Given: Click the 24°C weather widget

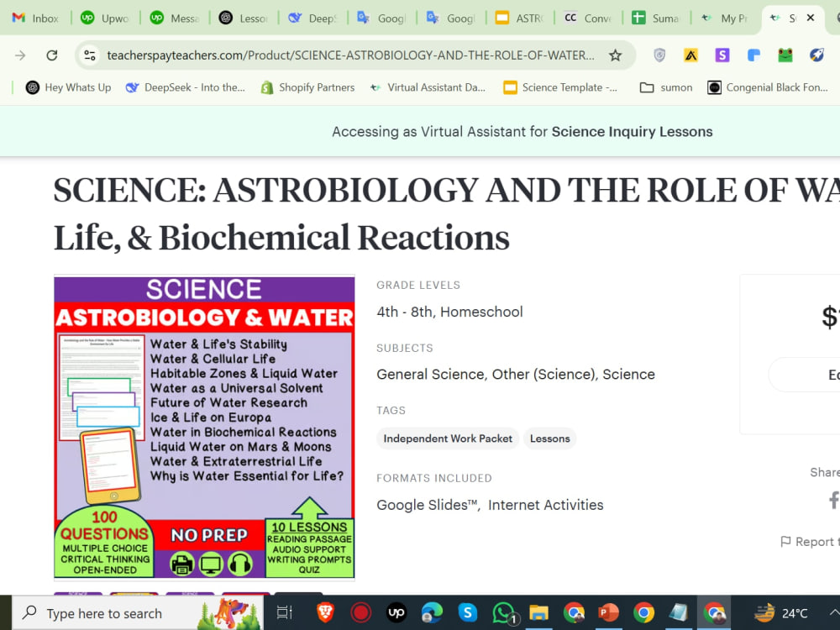Looking at the screenshot, I should [781, 612].
